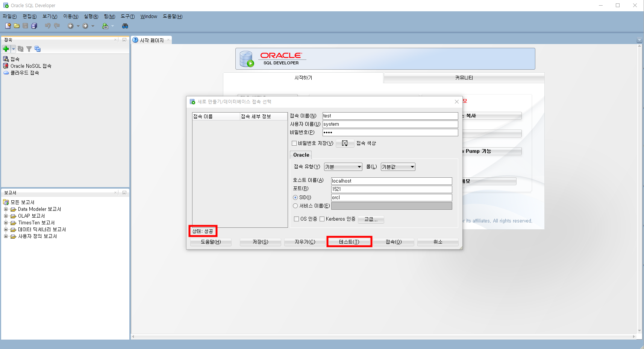This screenshot has height=349, width=644.
Task: Open the 보기 menu
Action: click(50, 16)
